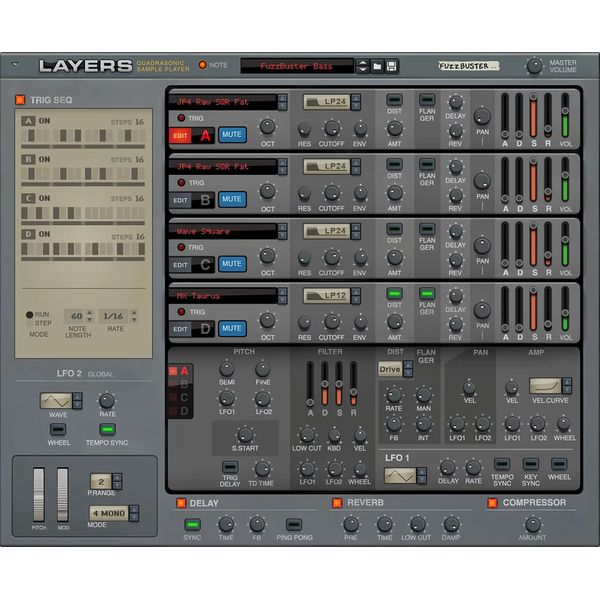This screenshot has height=600, width=600.
Task: Click EDIT button for layer C
Action: coord(180,265)
